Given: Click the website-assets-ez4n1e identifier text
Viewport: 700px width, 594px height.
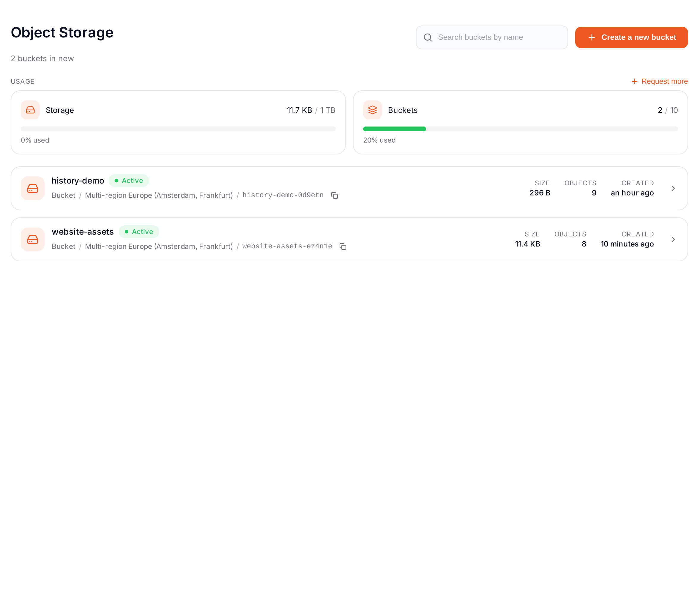Looking at the screenshot, I should [x=287, y=247].
